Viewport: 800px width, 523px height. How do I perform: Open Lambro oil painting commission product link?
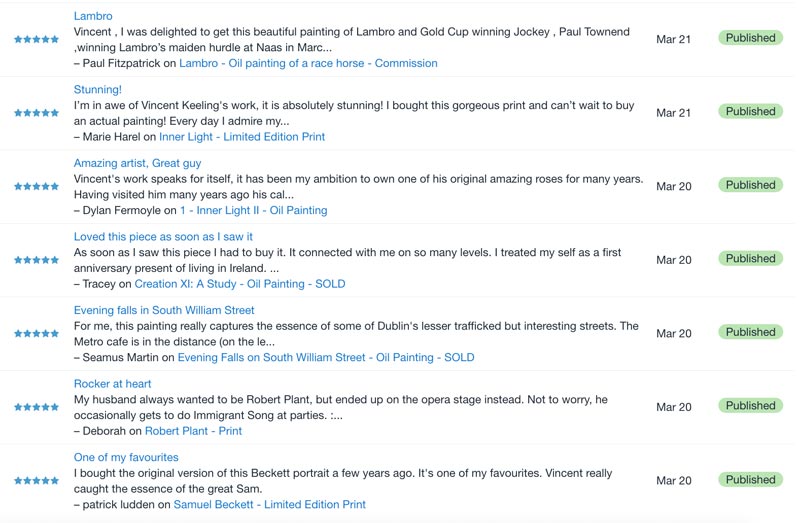point(308,63)
